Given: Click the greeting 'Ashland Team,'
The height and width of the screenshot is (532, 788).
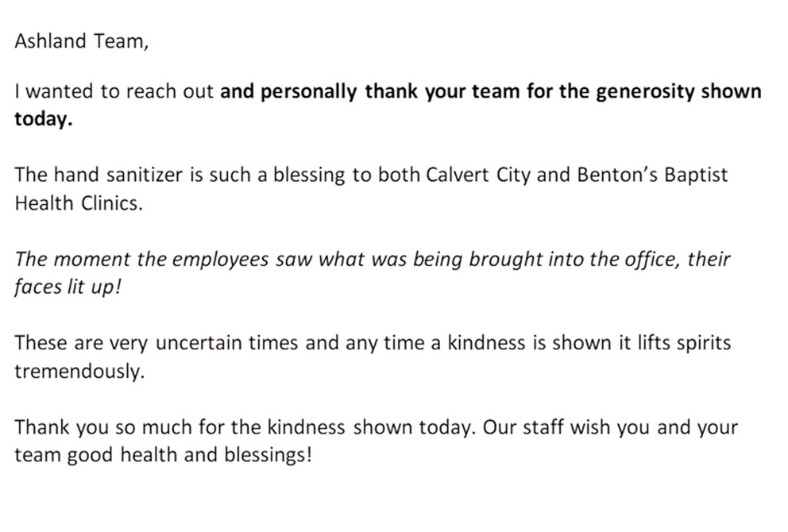Looking at the screenshot, I should pos(81,41).
